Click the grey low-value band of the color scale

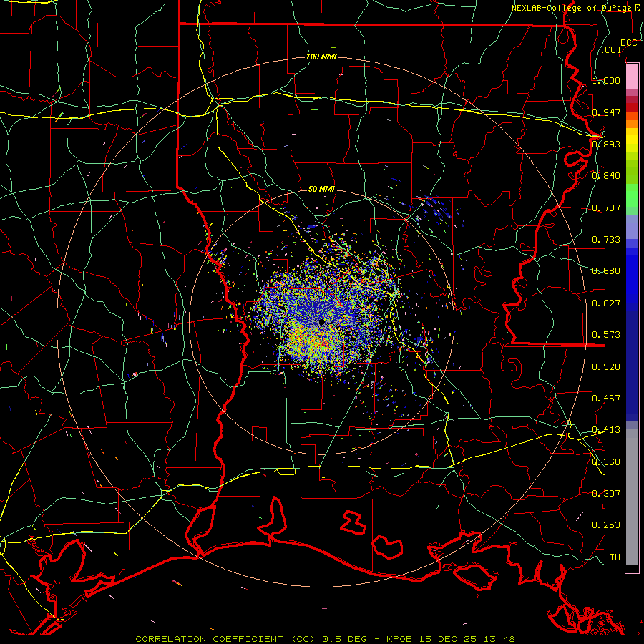(632, 497)
